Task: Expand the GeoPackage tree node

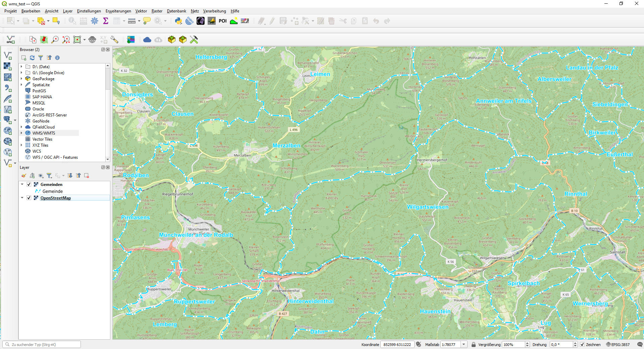Action: pos(22,79)
